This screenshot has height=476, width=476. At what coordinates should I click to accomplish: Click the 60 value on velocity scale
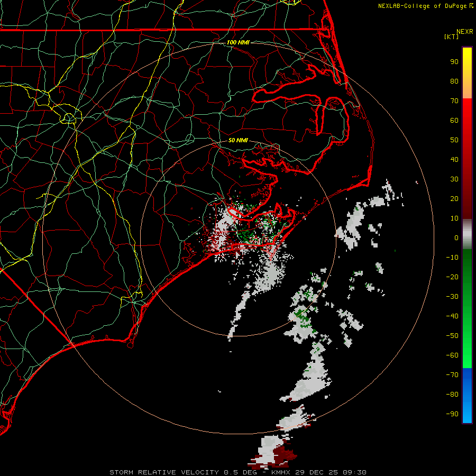pyautogui.click(x=454, y=121)
